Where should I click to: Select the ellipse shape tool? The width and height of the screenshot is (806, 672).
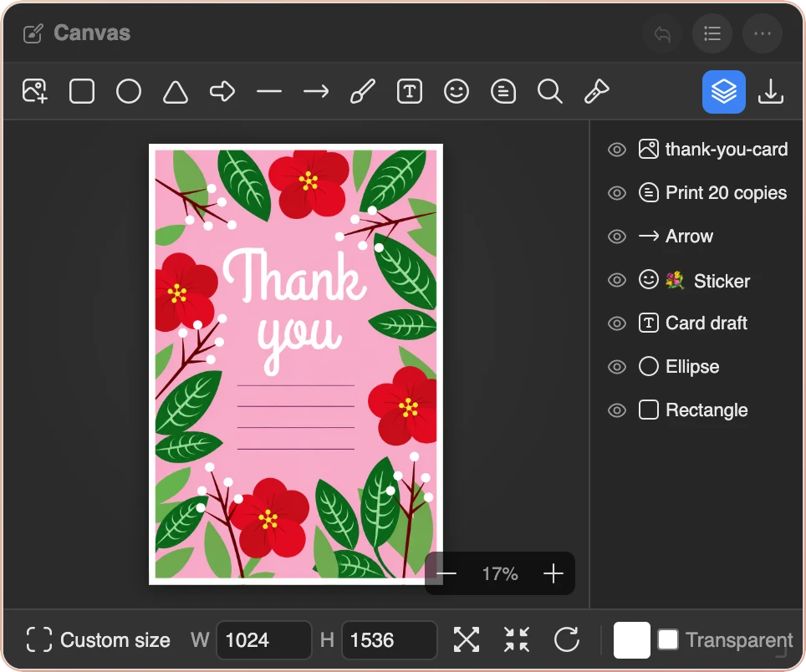129,91
